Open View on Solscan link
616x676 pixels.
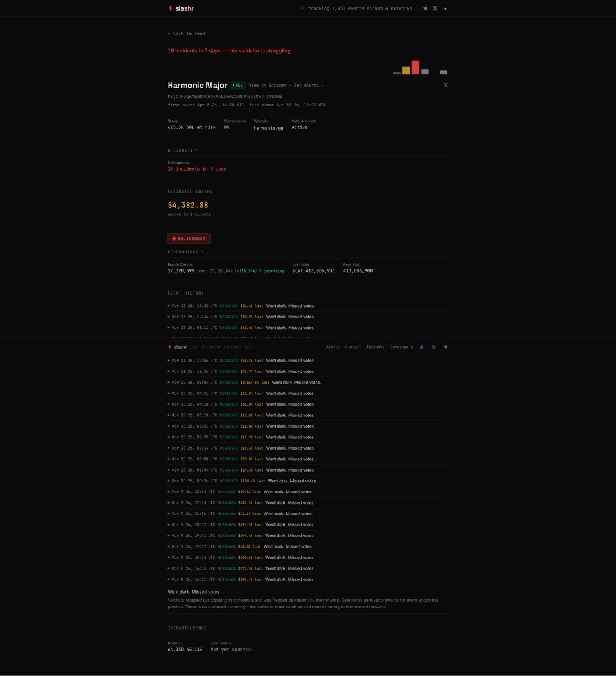click(x=270, y=86)
